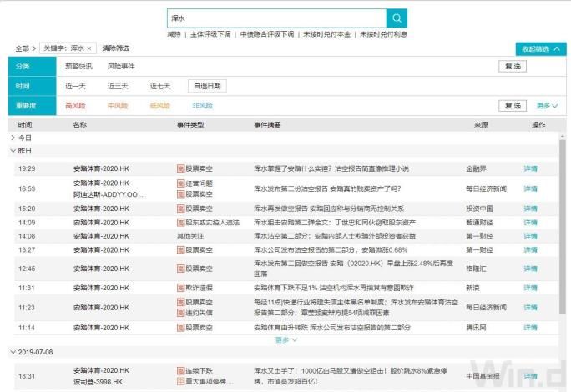Viewport: 571px width, 392px height.
Task: Click the 连续下跌 tag icon in 18:31 row
Action: (x=181, y=370)
